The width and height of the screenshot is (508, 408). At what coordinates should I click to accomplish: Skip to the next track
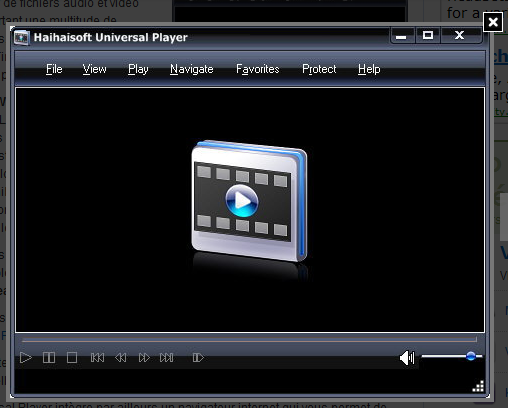click(x=167, y=358)
